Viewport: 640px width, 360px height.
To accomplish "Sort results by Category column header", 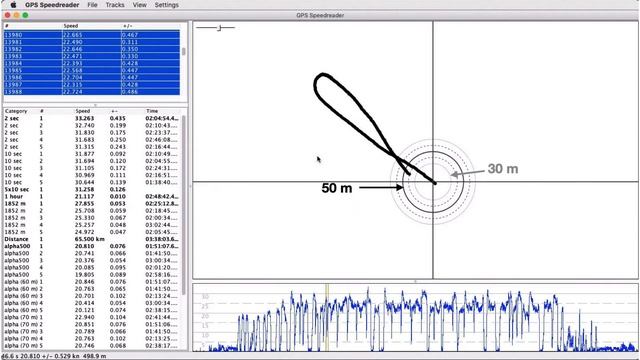I will [x=16, y=111].
